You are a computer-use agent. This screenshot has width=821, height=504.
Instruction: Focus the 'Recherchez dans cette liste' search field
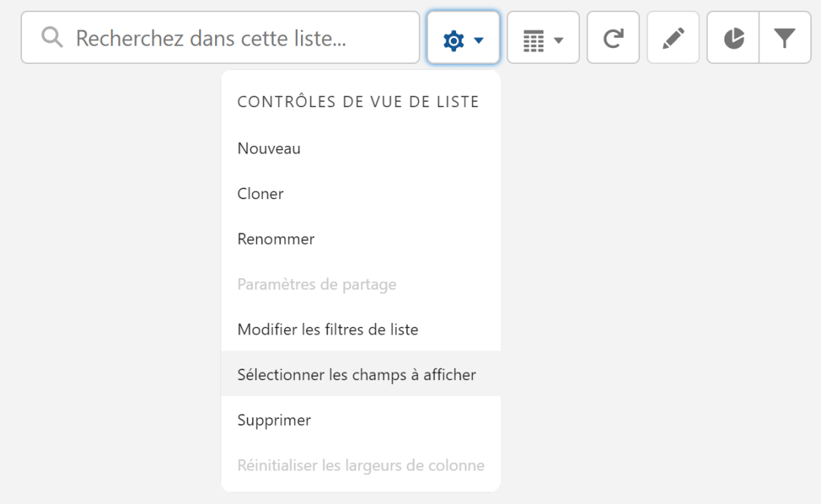220,38
